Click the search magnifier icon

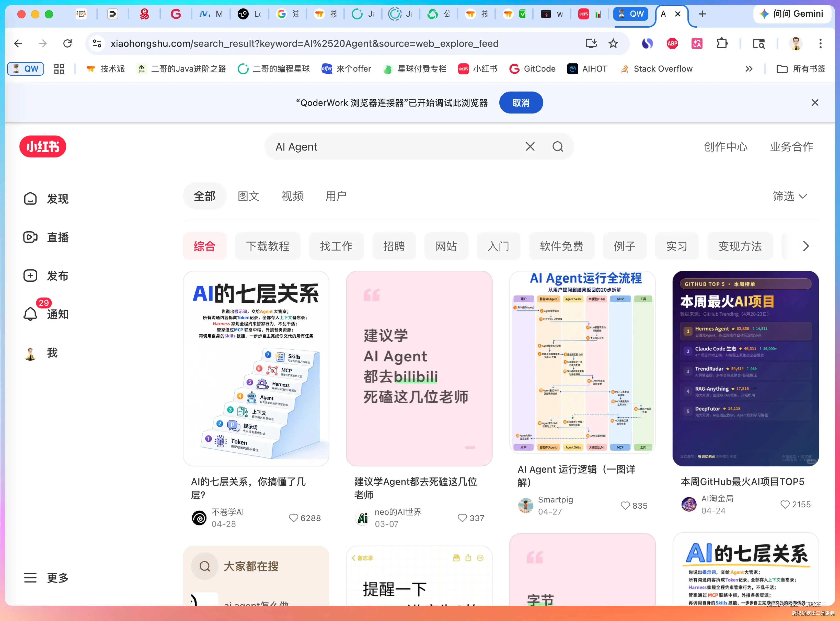(x=558, y=147)
